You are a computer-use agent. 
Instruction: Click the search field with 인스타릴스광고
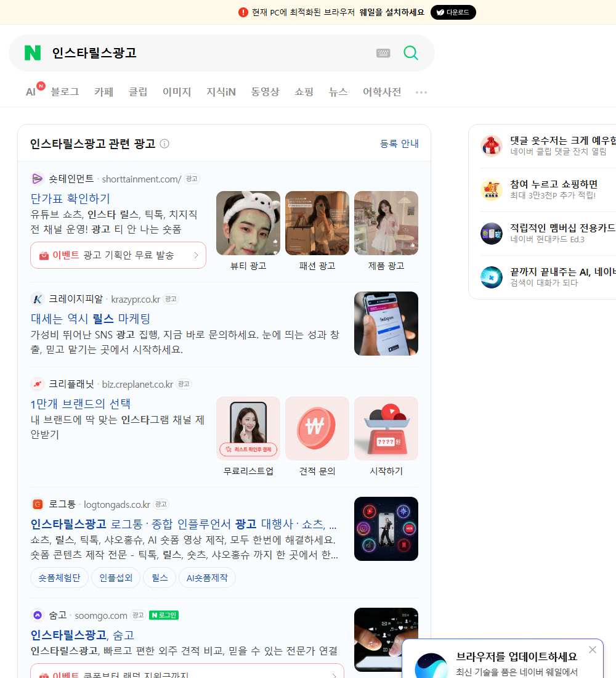coord(208,53)
